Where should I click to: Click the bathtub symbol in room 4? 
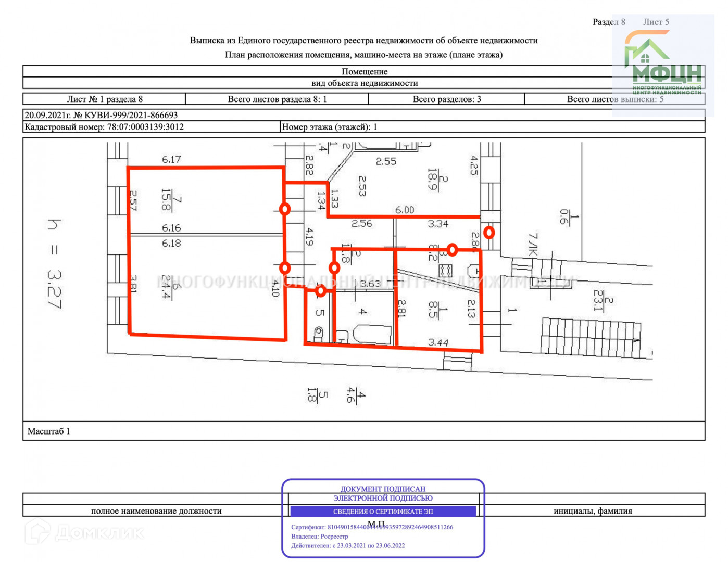click(x=372, y=335)
